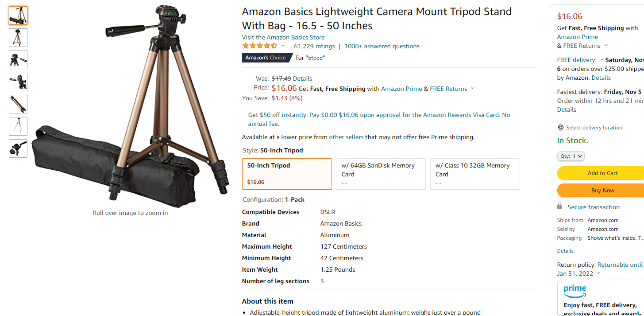Expand FREE Returns chevron in price row

(472, 89)
